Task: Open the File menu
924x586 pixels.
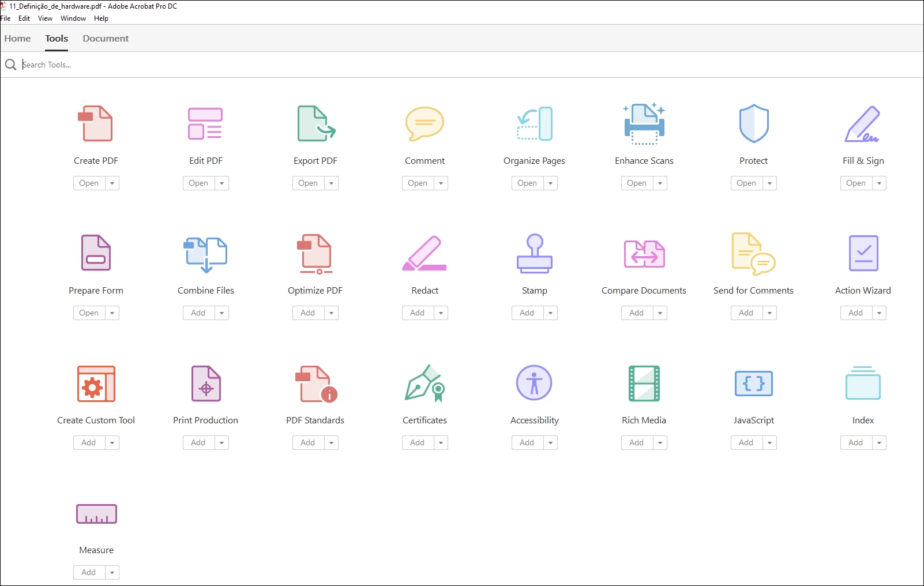Action: 6,18
